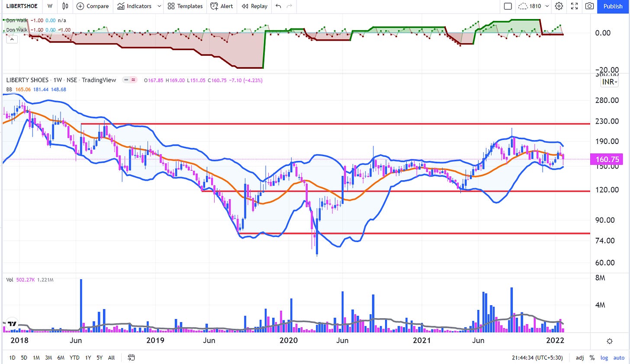This screenshot has height=364, width=630.
Task: Open the indicator Templates menu
Action: tap(185, 6)
